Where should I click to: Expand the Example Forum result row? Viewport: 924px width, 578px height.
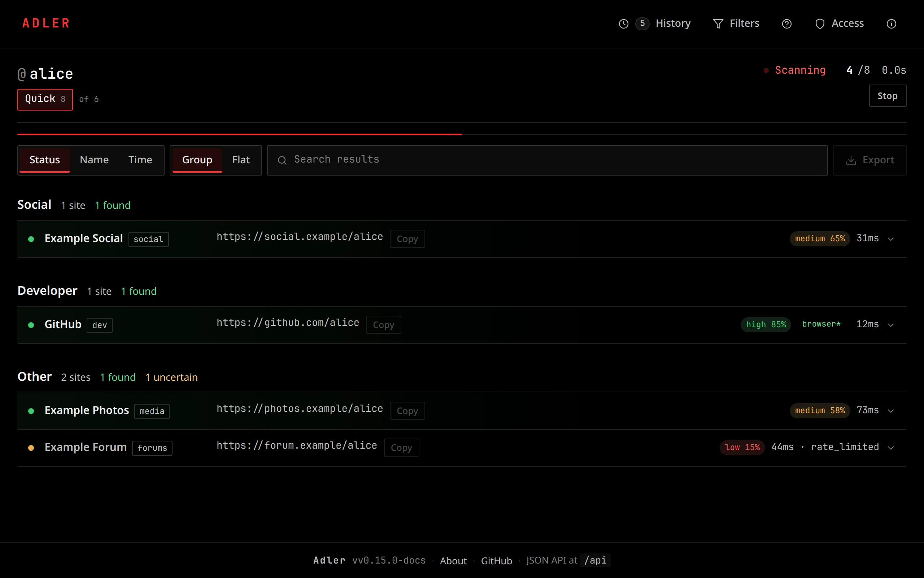coord(891,448)
